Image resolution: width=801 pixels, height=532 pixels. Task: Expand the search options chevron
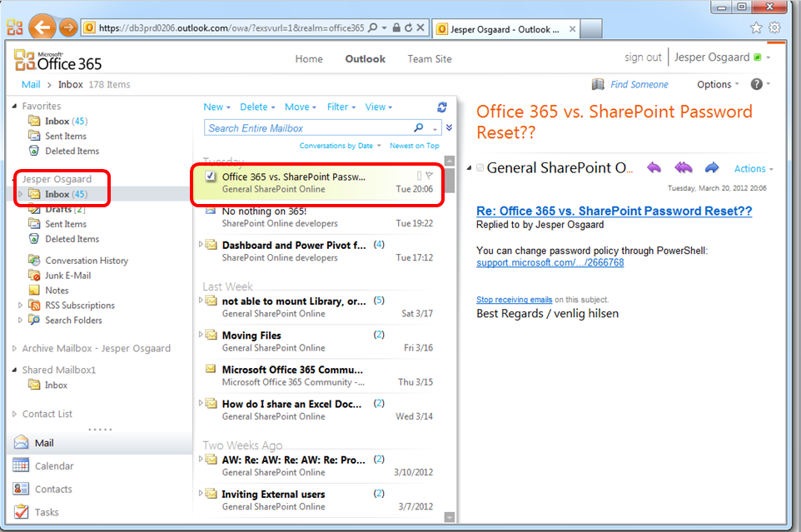pos(449,127)
